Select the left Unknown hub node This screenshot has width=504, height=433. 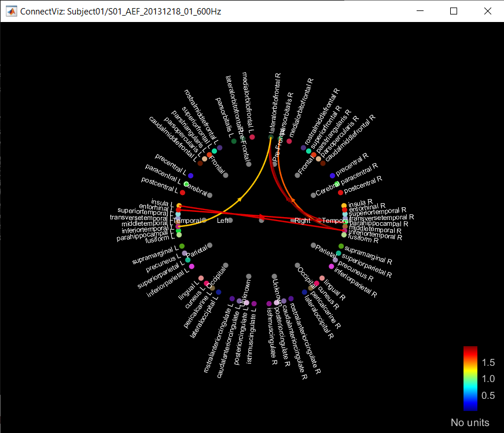[249, 277]
